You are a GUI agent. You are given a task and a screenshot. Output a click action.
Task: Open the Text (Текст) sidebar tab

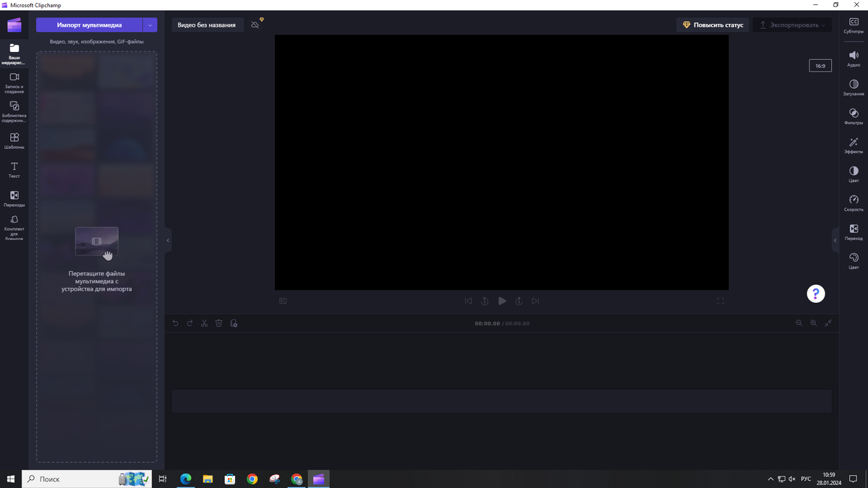(14, 170)
